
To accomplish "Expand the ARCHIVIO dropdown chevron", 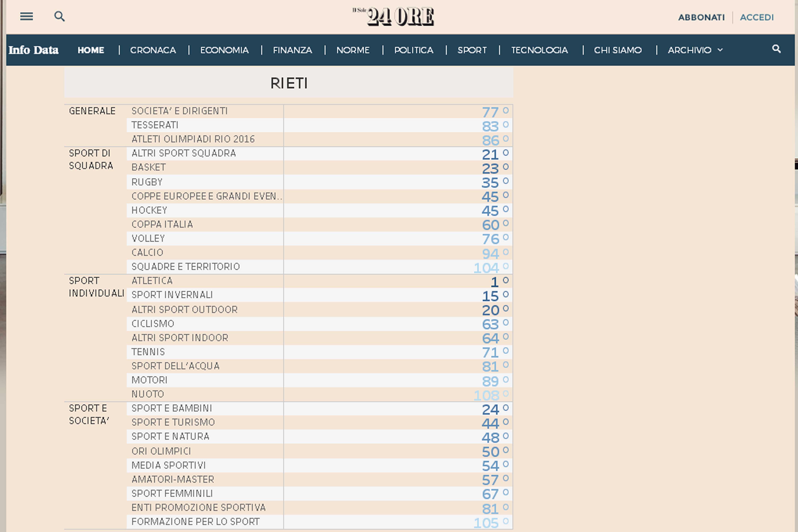I will (x=720, y=50).
